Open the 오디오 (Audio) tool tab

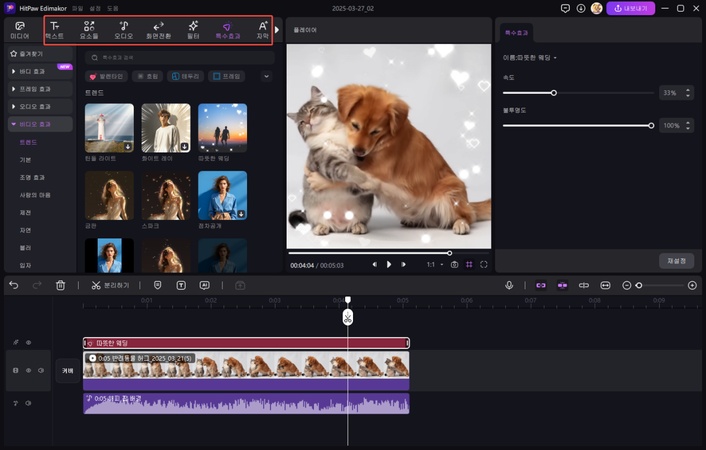123,29
